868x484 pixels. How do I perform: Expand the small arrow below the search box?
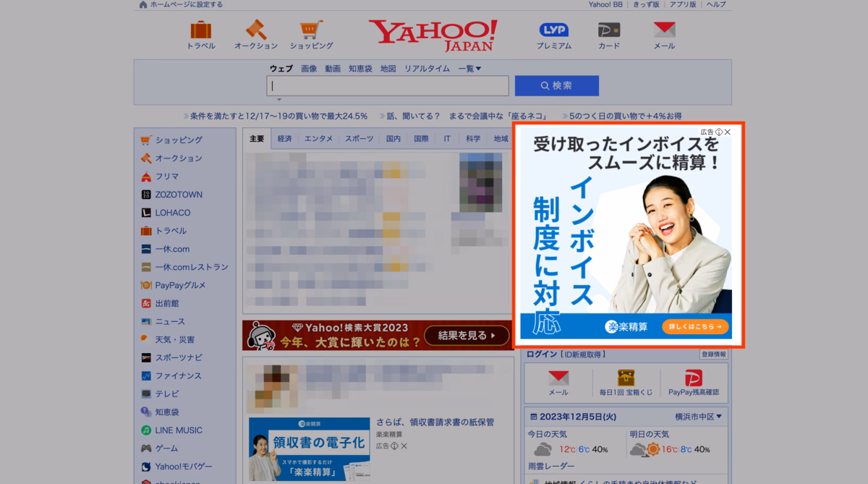pos(279,100)
